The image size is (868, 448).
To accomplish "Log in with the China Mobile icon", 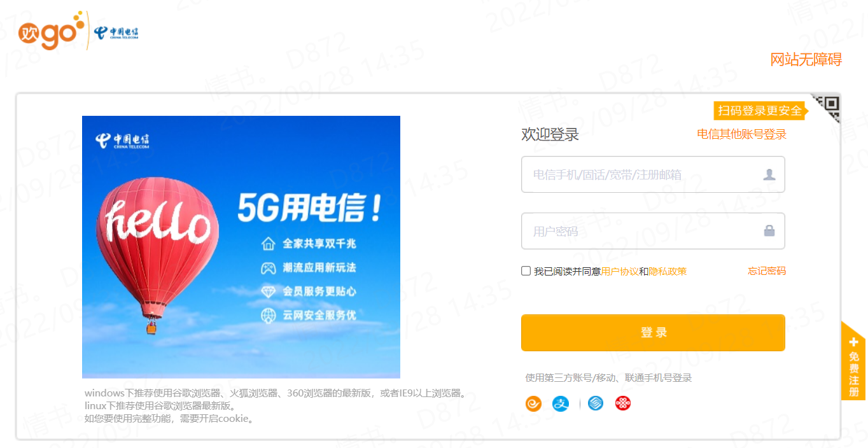I will coord(596,403).
